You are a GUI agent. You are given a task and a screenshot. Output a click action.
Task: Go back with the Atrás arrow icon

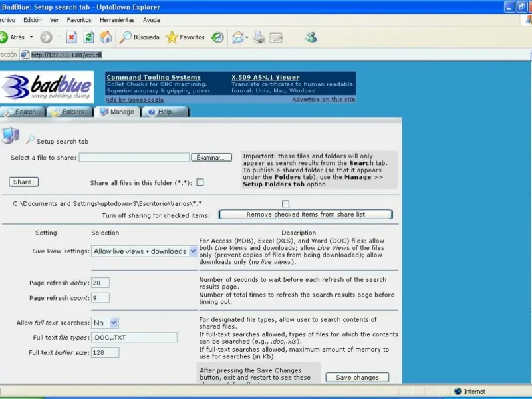[3, 37]
